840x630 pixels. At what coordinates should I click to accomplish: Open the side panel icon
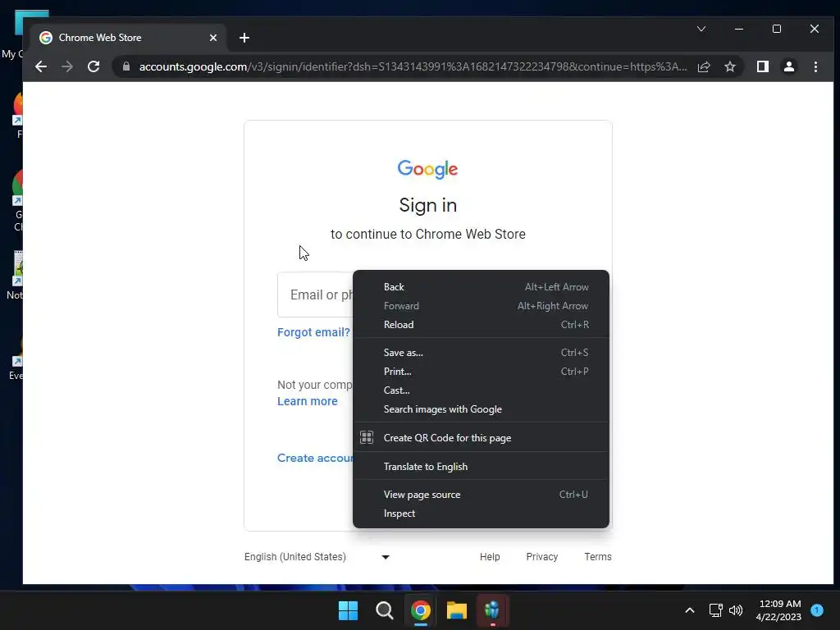762,66
